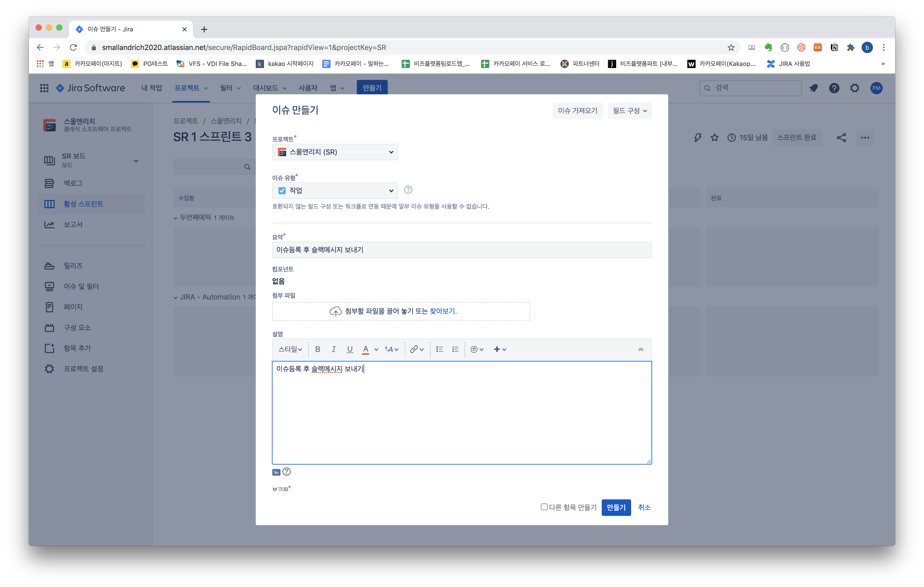Click help icon next to issue type
Screen dimensions: 924x587
pyautogui.click(x=408, y=190)
